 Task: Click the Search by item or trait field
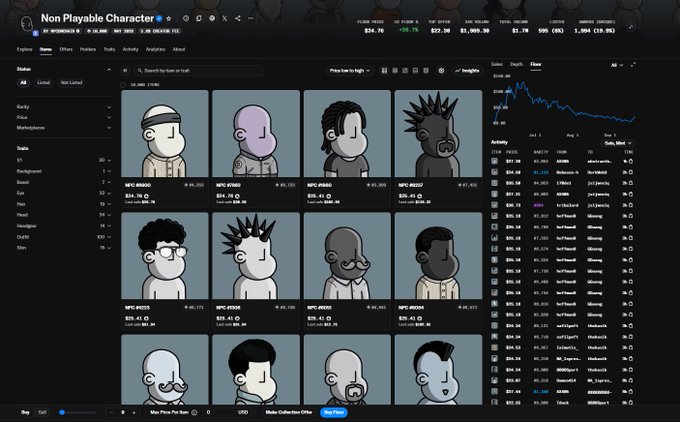click(198, 70)
